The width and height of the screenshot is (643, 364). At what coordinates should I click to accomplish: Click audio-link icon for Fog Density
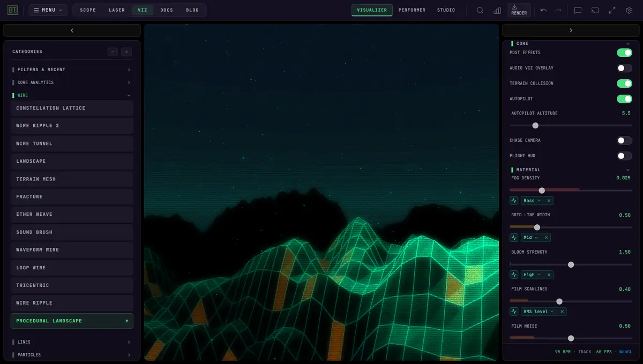point(514,201)
